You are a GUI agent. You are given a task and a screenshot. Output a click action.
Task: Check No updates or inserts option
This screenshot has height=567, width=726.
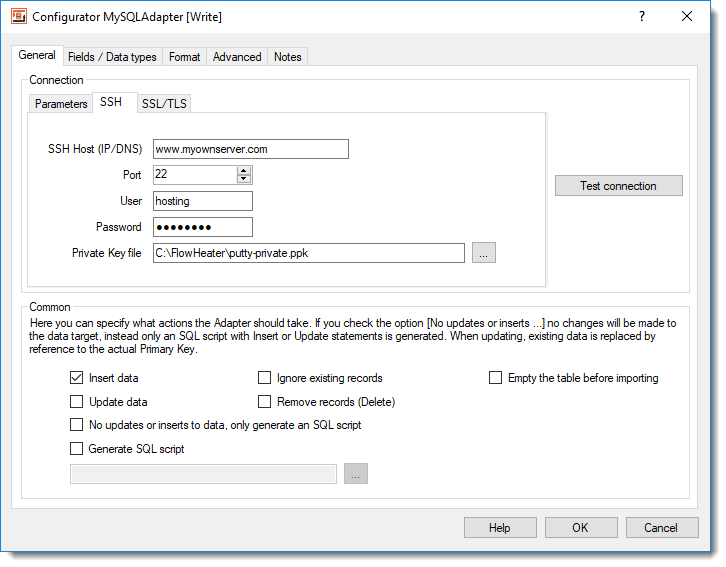click(76, 424)
